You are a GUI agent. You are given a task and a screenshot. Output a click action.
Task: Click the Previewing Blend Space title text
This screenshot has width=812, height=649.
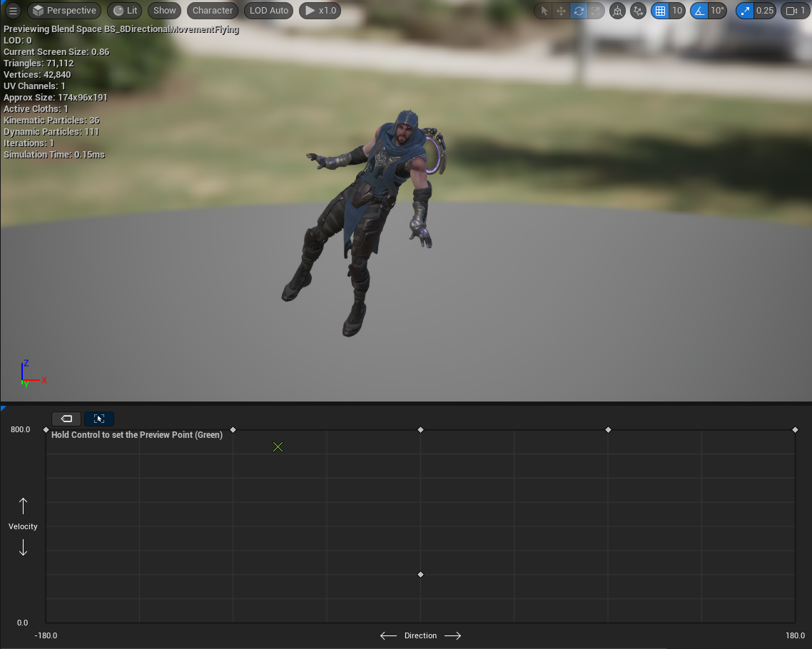[x=121, y=29]
